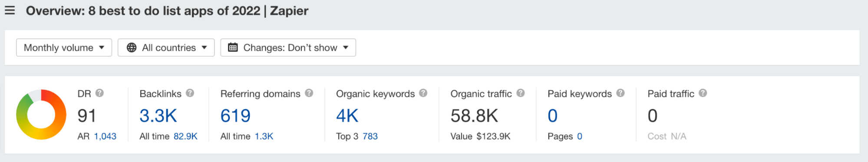
Task: Click the DR donut chart
Action: coord(41,115)
